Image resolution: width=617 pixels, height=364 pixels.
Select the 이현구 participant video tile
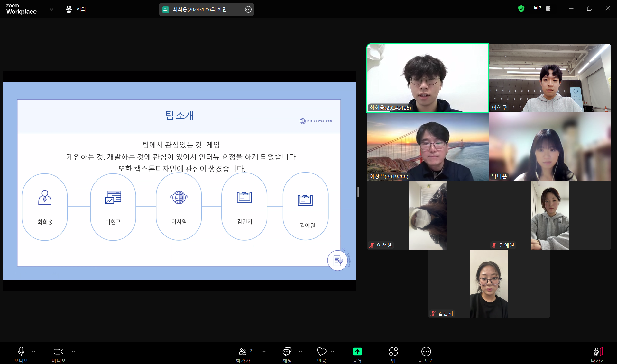[550, 78]
